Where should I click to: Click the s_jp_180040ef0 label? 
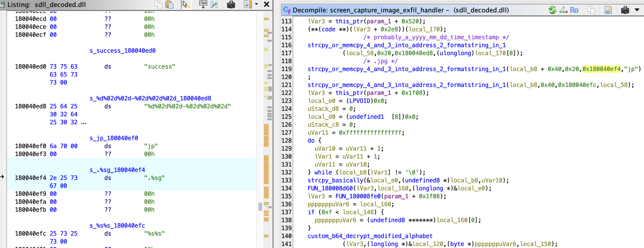point(114,138)
